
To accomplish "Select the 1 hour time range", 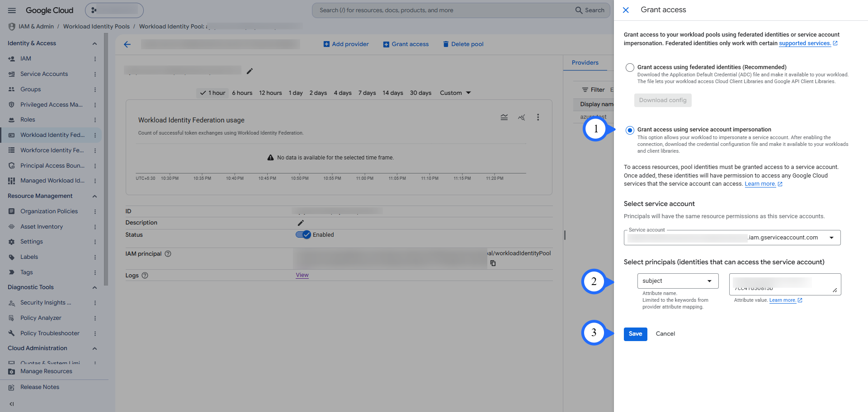I will pos(213,93).
